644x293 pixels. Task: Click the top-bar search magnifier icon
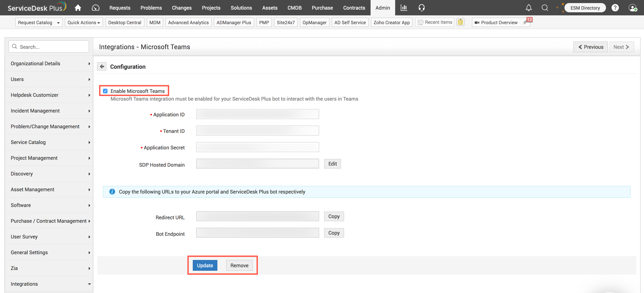point(545,8)
